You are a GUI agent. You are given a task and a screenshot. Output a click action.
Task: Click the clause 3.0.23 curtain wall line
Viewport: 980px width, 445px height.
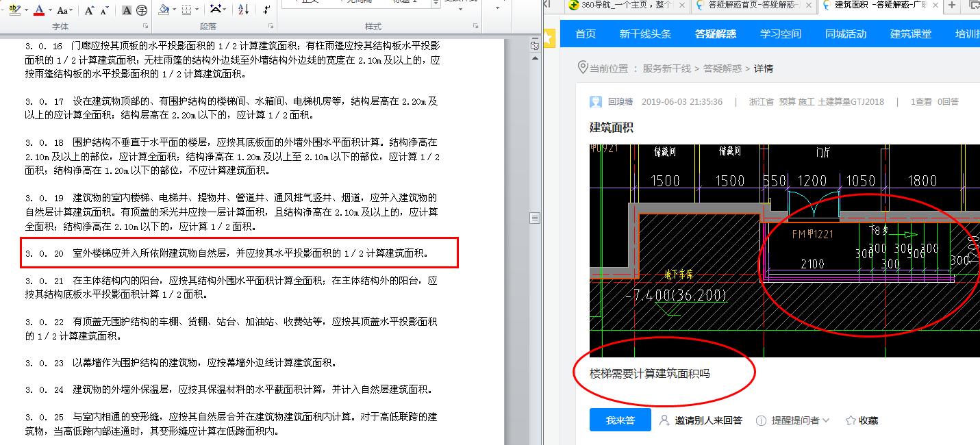[x=181, y=363]
